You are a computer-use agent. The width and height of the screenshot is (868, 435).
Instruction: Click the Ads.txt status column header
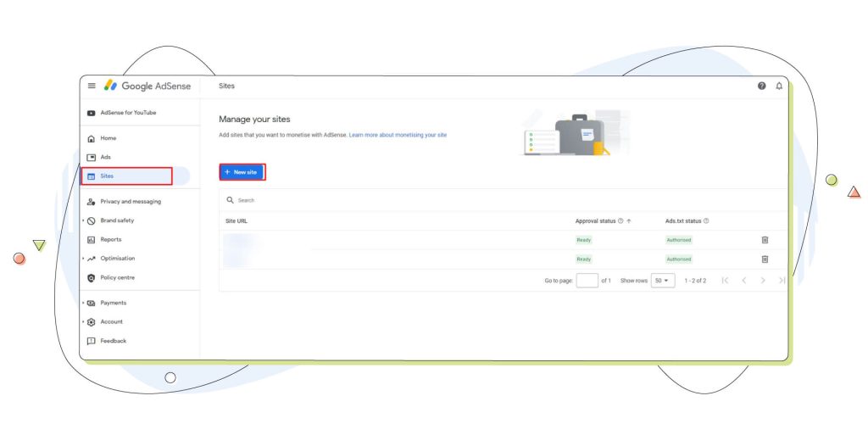point(683,220)
